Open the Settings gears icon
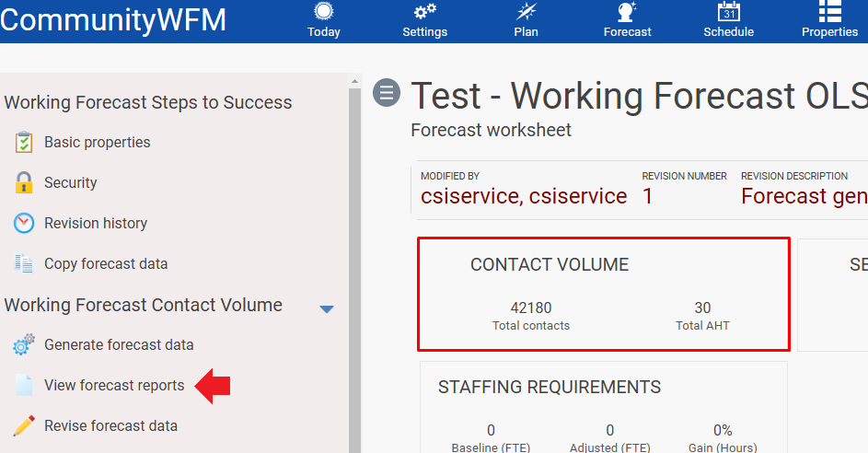Image resolution: width=868 pixels, height=453 pixels. pyautogui.click(x=424, y=11)
